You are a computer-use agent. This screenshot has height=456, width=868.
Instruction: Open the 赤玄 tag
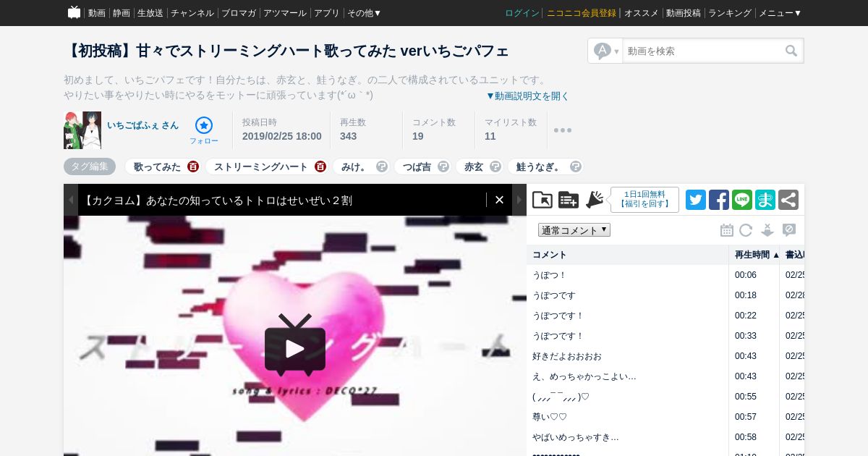[474, 166]
